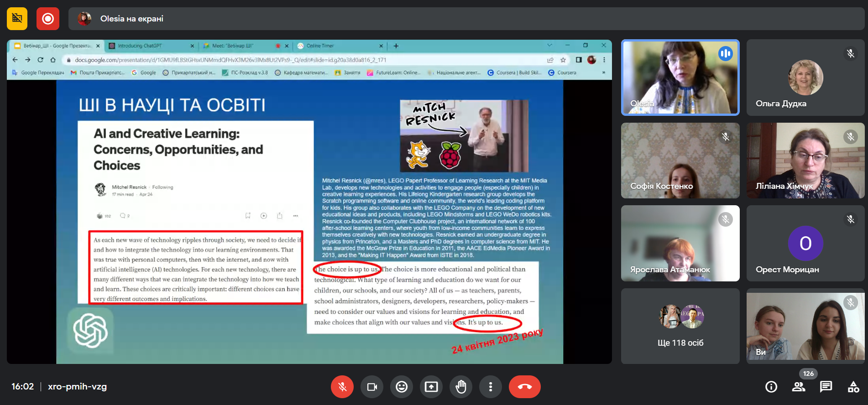Select Орест Морицан's participant tile
The height and width of the screenshot is (405, 868).
coord(805,243)
